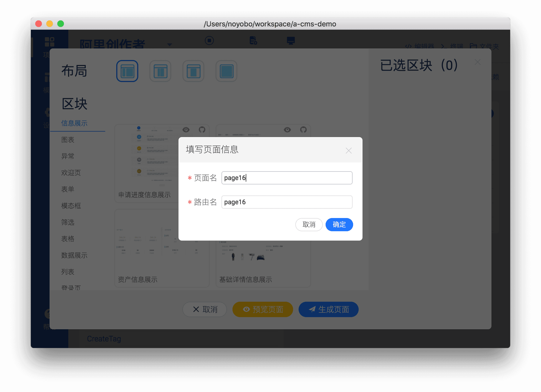The height and width of the screenshot is (392, 541).
Task: Click the circular stop icon in toolbar
Action: pyautogui.click(x=209, y=40)
